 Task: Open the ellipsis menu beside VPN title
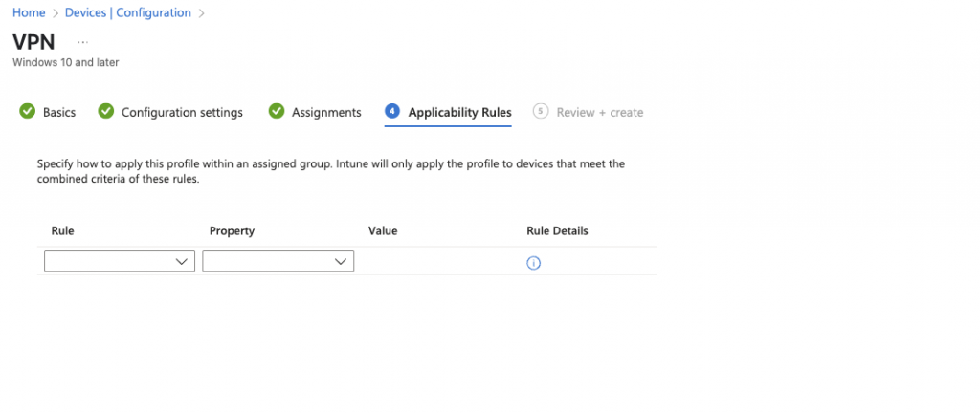(83, 42)
